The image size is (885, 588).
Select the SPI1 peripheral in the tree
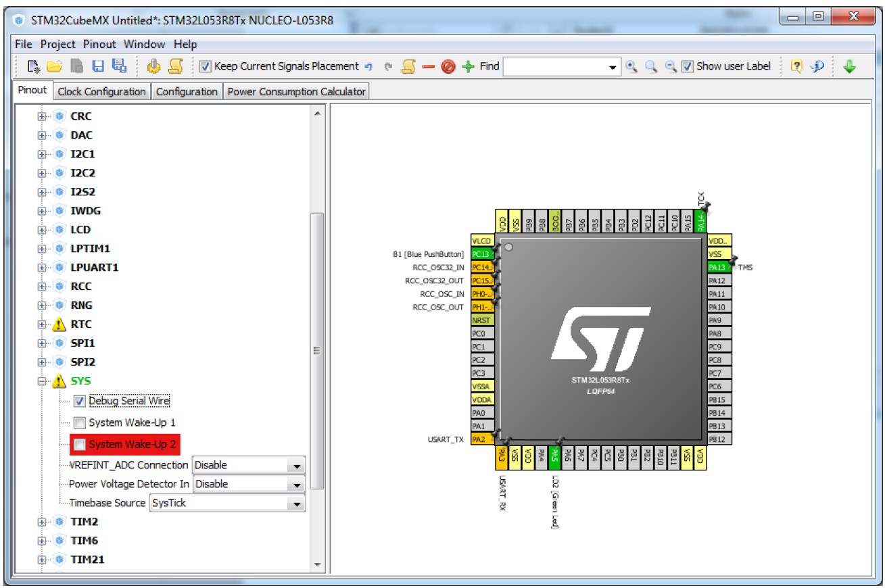pos(83,343)
